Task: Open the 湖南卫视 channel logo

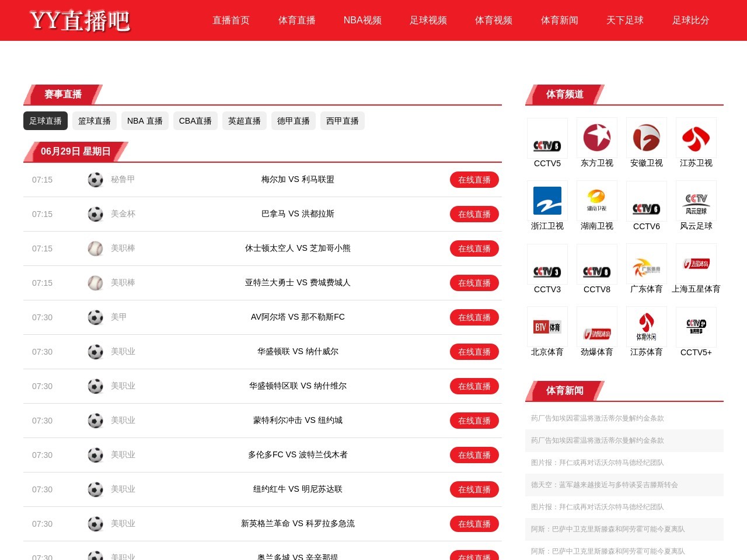Action: (x=596, y=201)
